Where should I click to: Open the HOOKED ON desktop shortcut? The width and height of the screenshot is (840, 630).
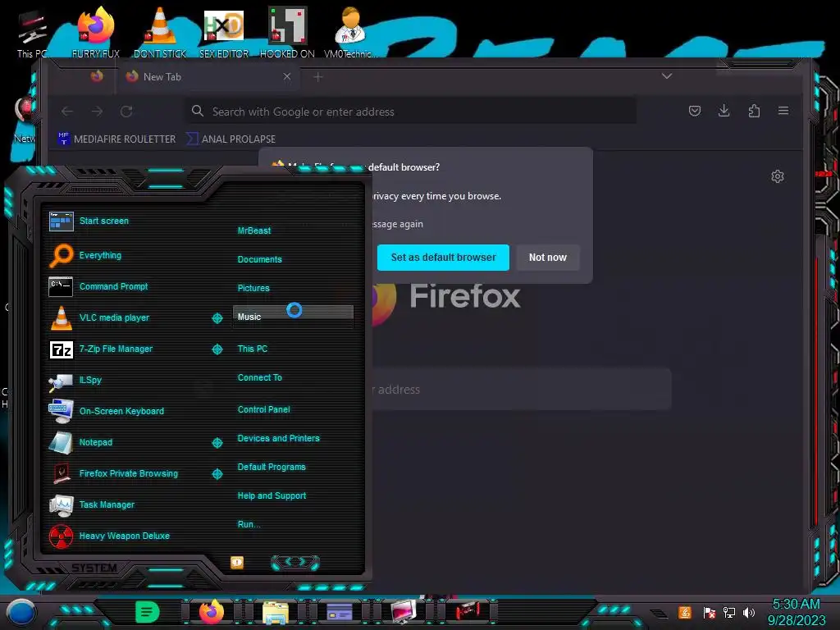pyautogui.click(x=287, y=33)
